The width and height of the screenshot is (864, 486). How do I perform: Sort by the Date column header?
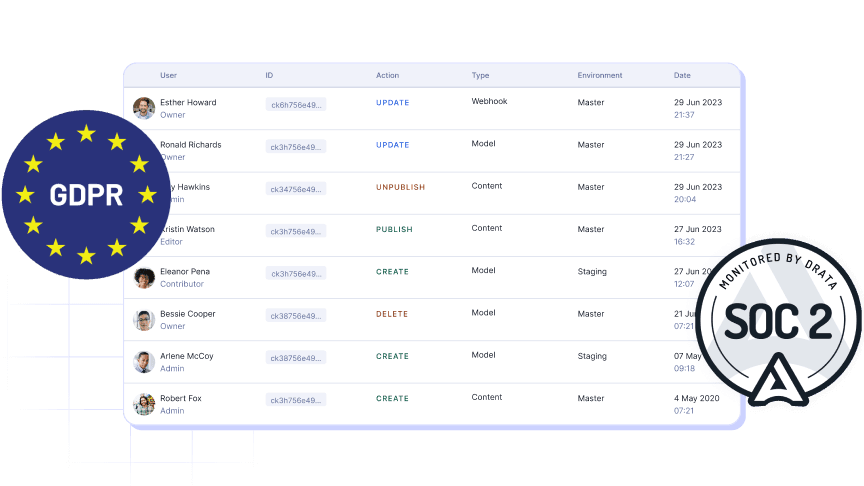click(x=682, y=76)
